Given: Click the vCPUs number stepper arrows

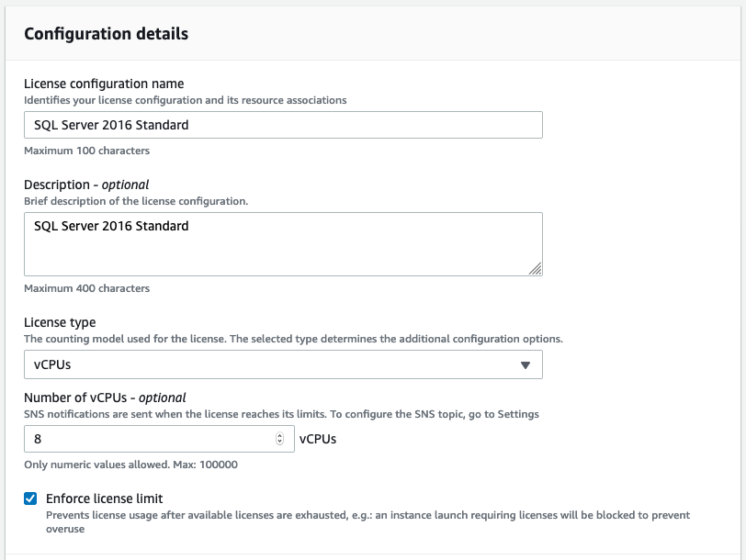Looking at the screenshot, I should (279, 439).
